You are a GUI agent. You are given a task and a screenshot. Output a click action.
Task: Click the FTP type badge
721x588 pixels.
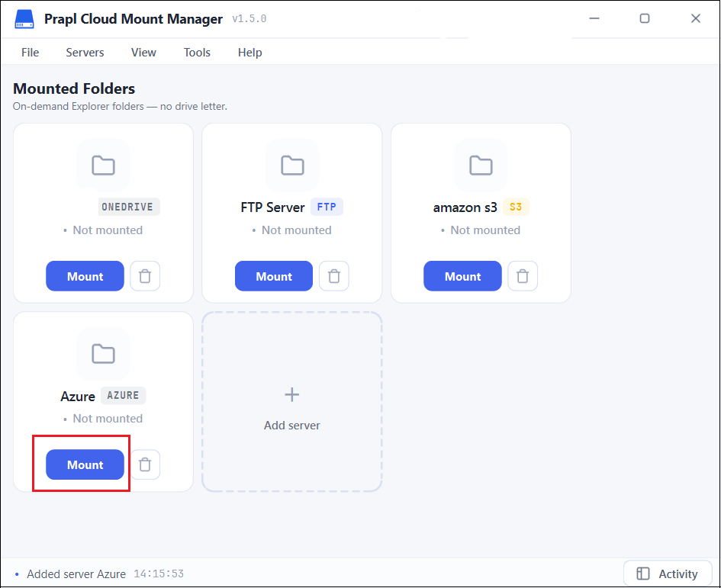[x=327, y=207]
